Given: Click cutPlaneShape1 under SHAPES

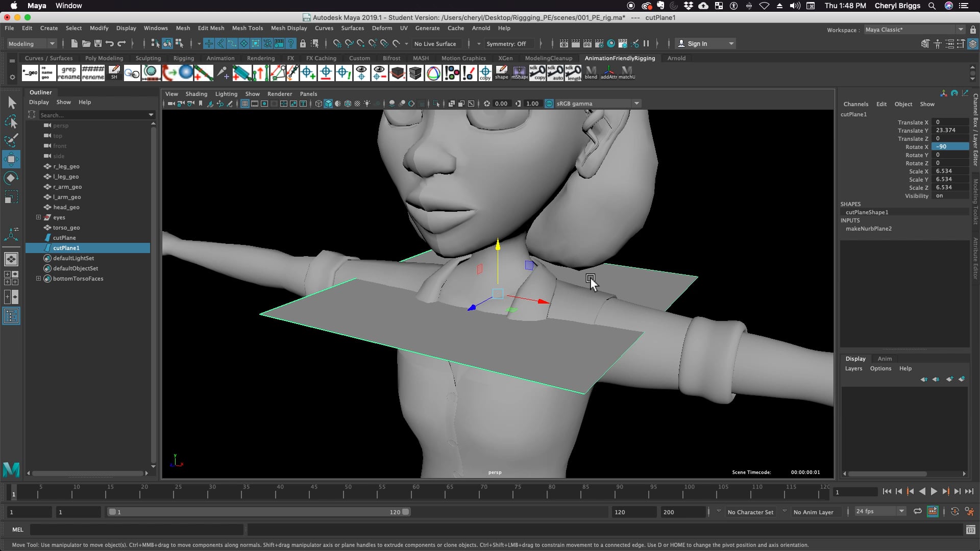Looking at the screenshot, I should (867, 212).
